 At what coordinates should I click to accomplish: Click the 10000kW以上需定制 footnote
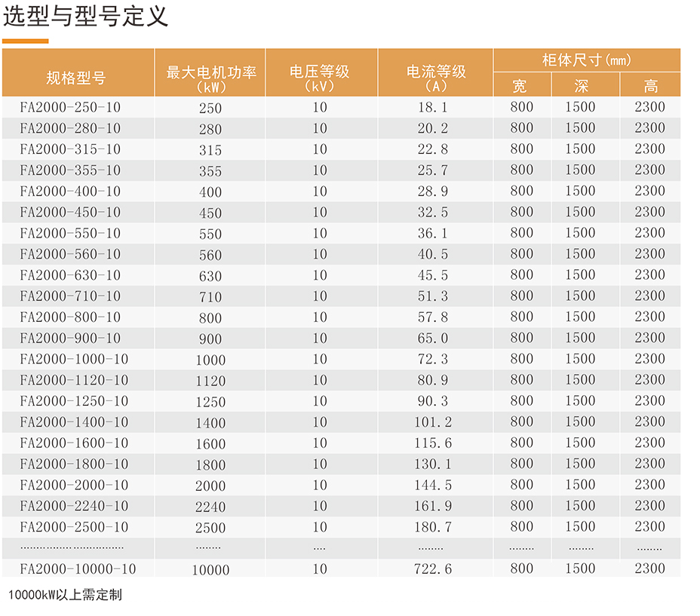(x=65, y=596)
